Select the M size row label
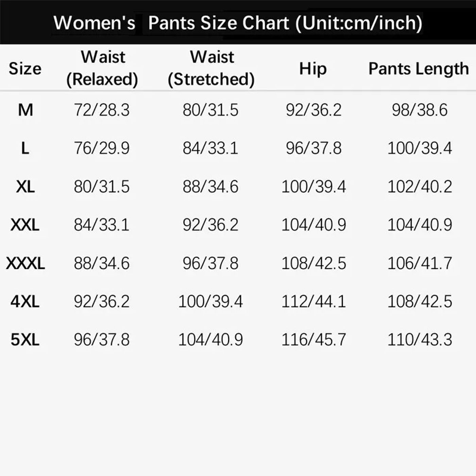Viewport: 476px width, 476px height. [x=26, y=110]
